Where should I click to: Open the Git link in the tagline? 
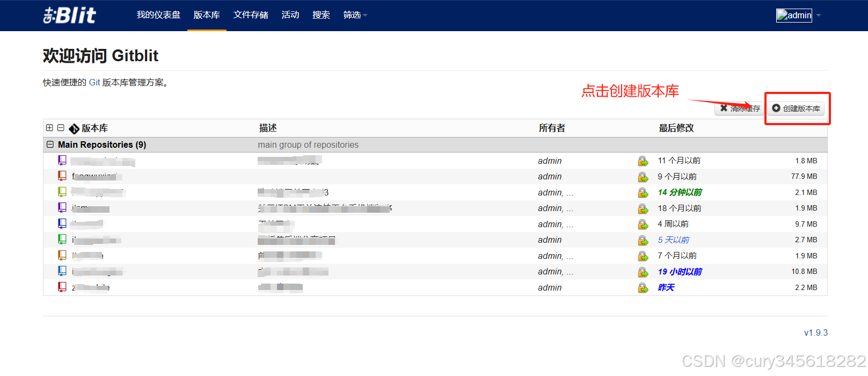94,82
